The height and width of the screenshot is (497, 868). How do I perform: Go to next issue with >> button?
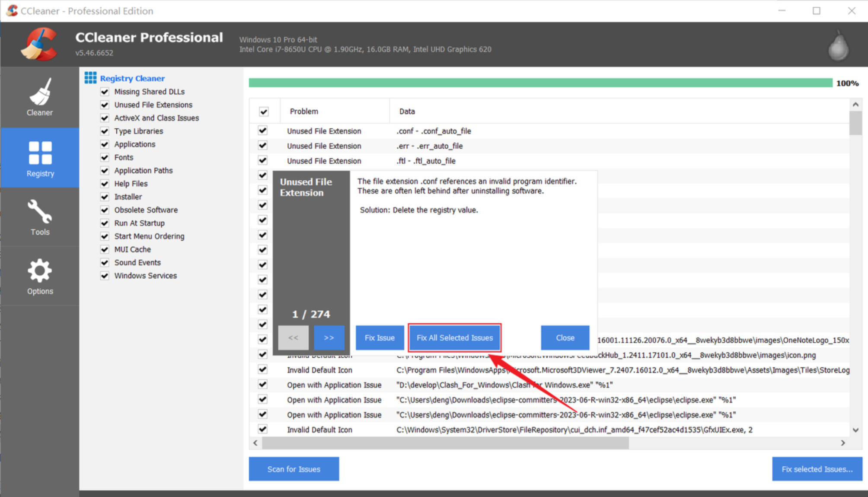point(329,338)
